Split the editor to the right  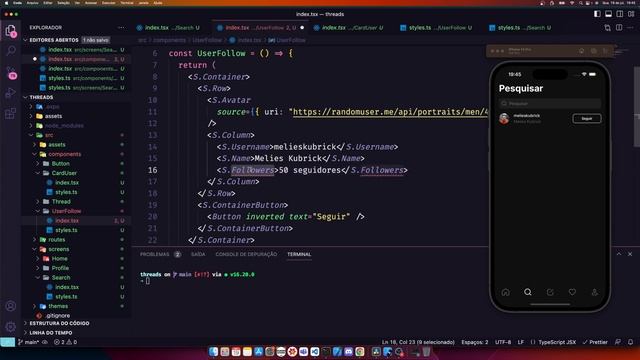(x=619, y=28)
